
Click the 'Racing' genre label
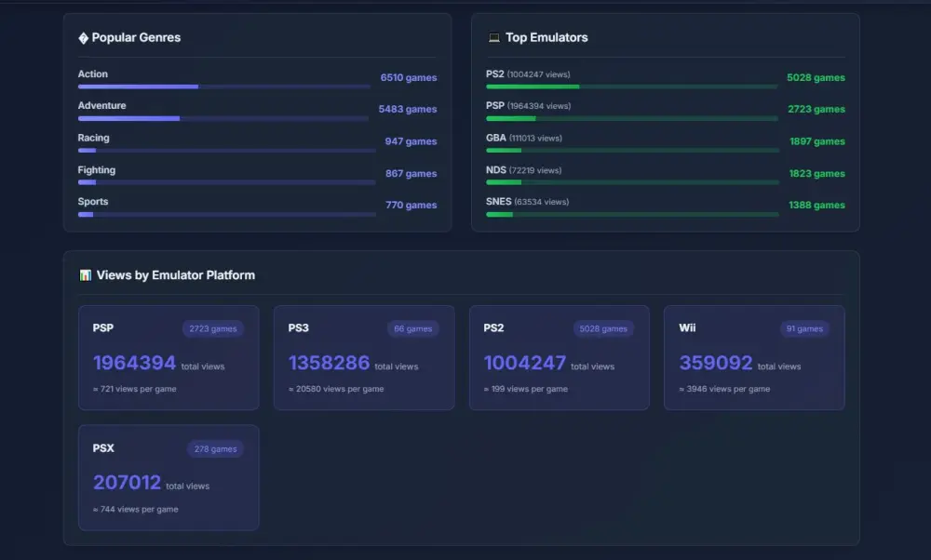94,139
